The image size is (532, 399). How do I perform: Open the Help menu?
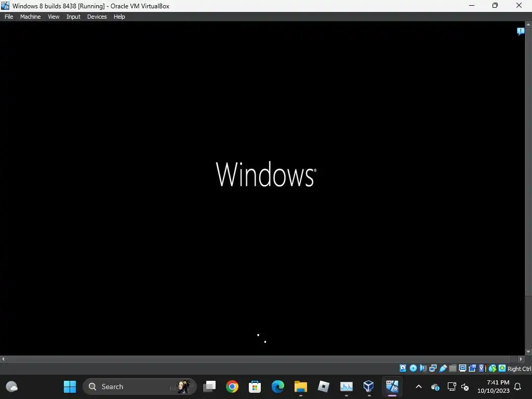tap(119, 17)
